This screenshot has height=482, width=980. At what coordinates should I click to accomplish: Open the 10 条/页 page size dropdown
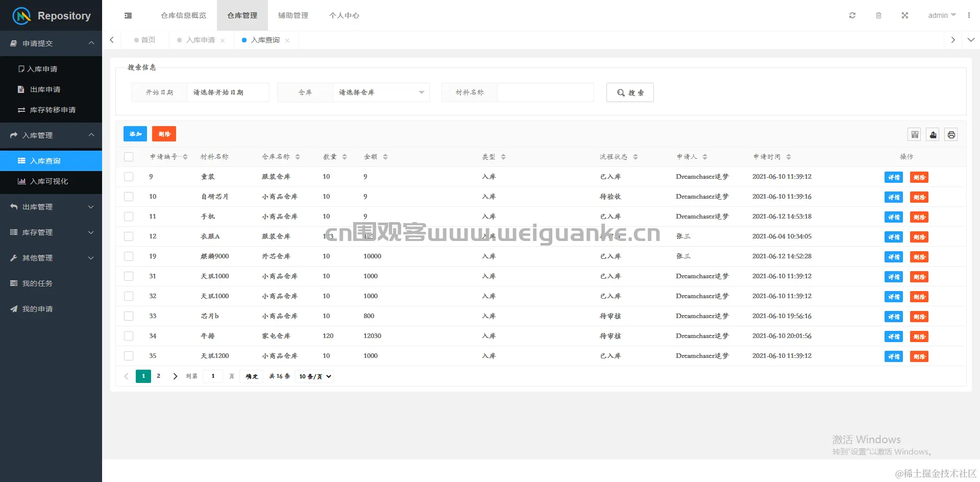(314, 376)
